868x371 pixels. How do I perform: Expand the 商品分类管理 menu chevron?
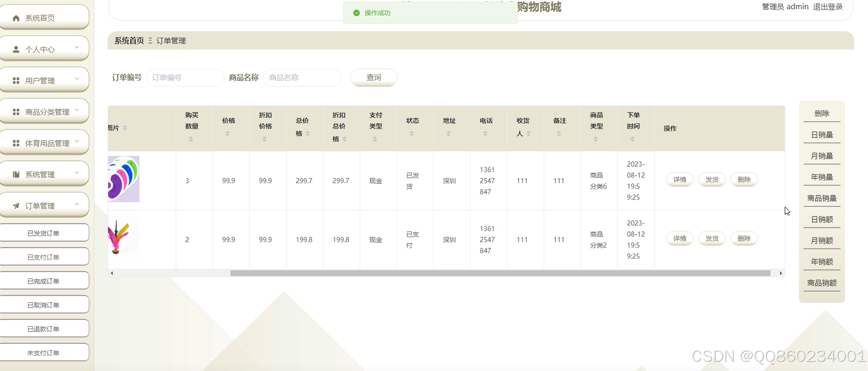[x=77, y=110]
